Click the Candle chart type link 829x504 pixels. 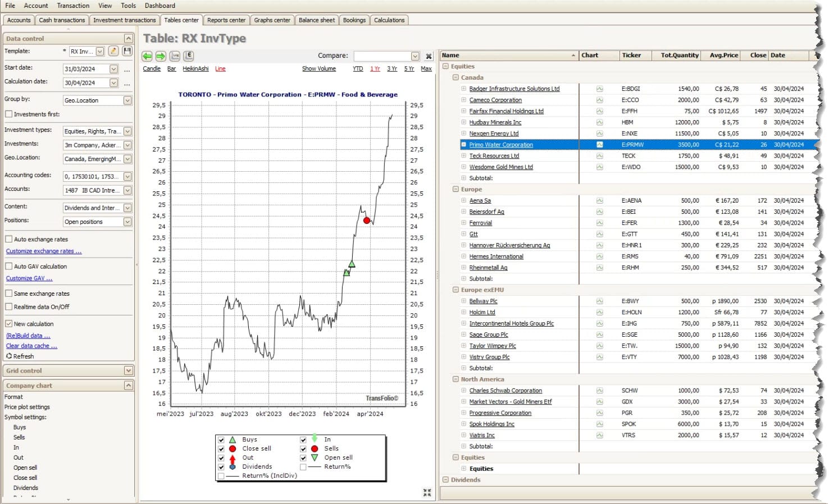152,68
